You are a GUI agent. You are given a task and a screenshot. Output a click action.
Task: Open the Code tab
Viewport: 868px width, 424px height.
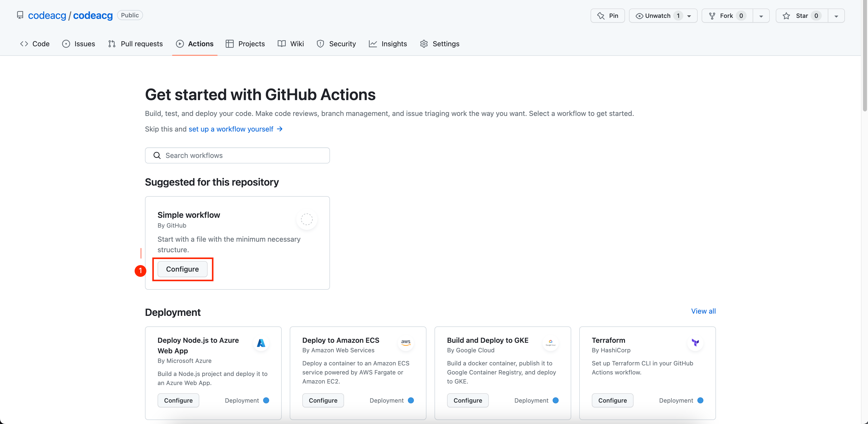(x=35, y=44)
